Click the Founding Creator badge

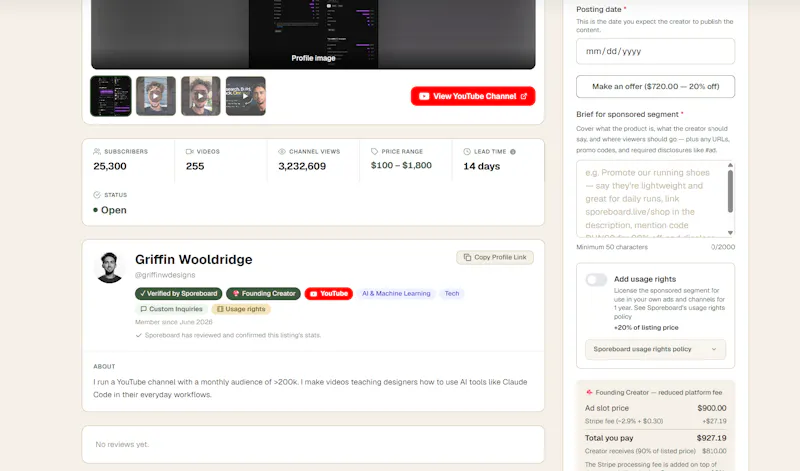coord(263,293)
